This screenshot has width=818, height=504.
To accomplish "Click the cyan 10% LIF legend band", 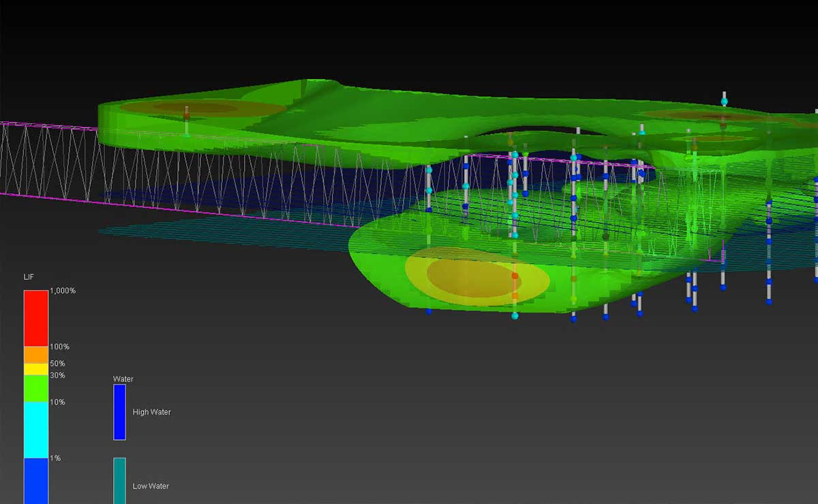I will (x=36, y=430).
